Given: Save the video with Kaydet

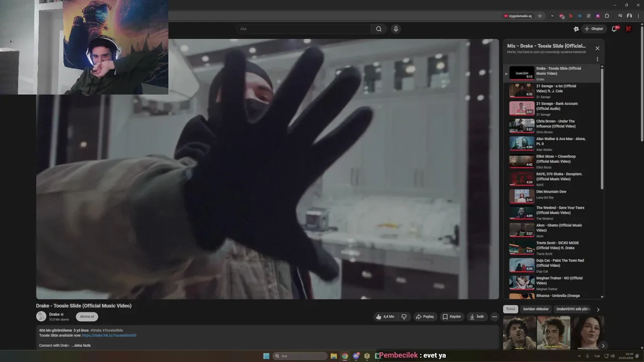Looking at the screenshot, I should coord(452,317).
